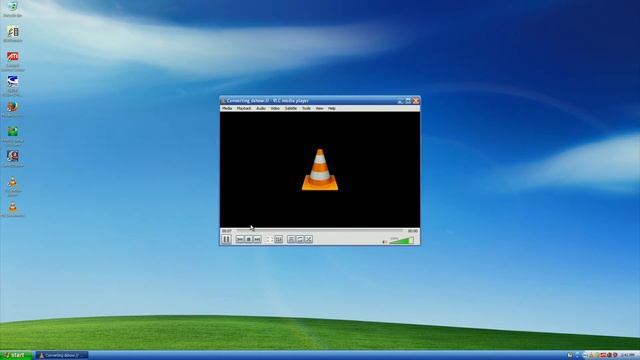This screenshot has width=640, height=360.
Task: Open the Audio menu
Action: tap(261, 109)
